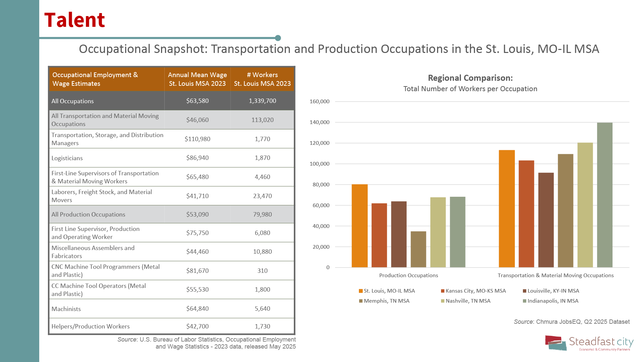
Task: Toggle the All Production Occupations row highlight
Action: 172,214
